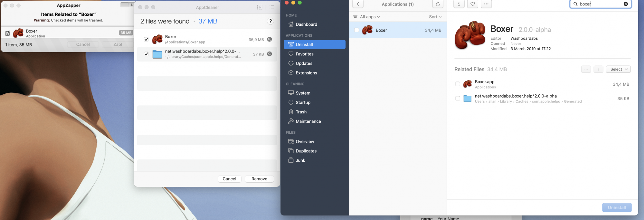Open the three-dots more options button
The width and height of the screenshot is (644, 220).
(486, 4)
